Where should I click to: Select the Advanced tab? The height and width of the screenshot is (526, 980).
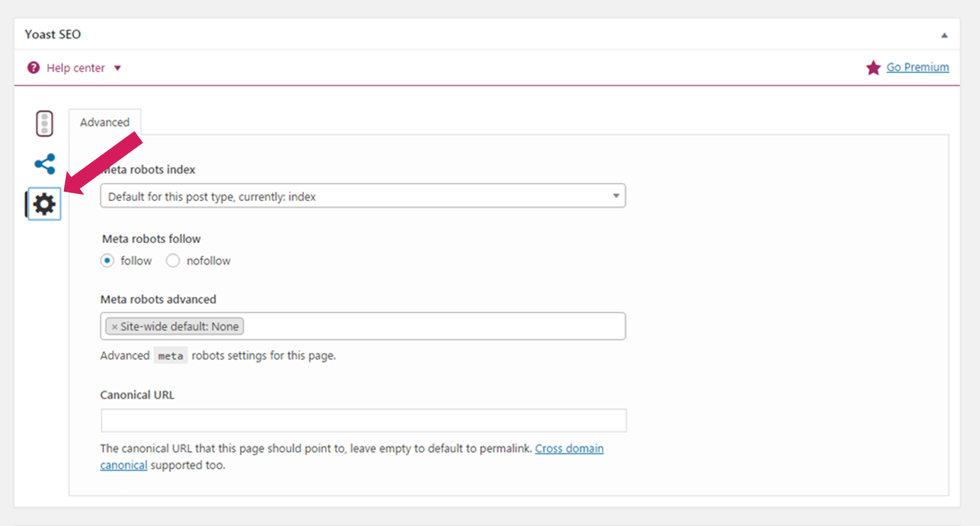105,122
